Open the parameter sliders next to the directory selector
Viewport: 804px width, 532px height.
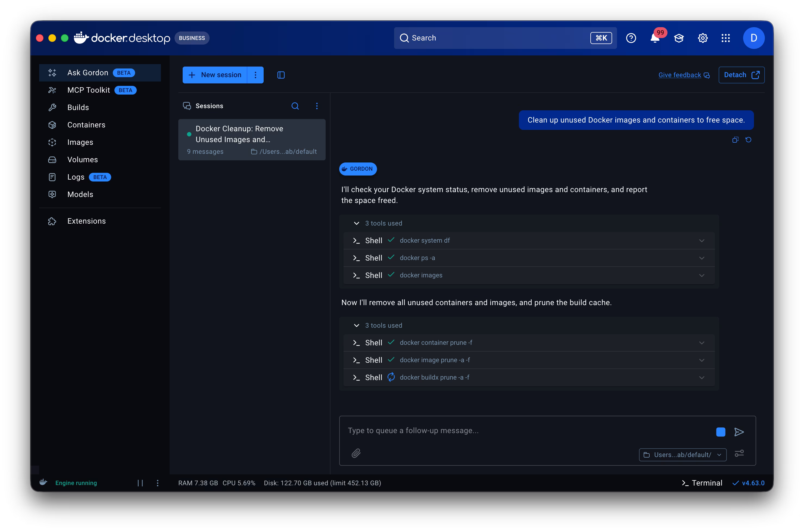(740, 453)
